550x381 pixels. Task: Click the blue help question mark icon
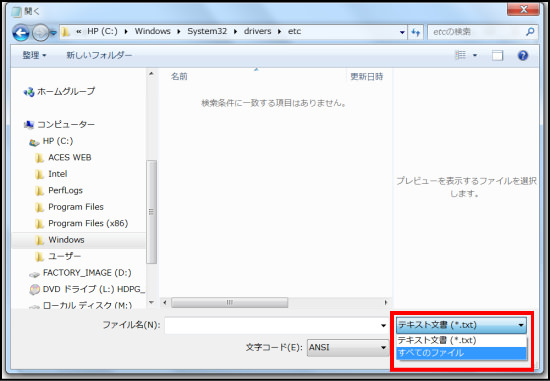pyautogui.click(x=523, y=55)
